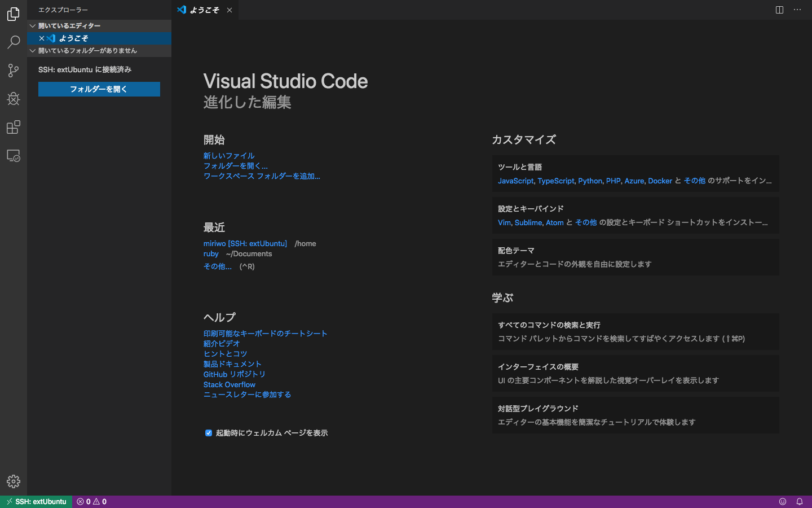Click the errors and warnings indicator
This screenshot has width=812, height=508.
(91, 501)
